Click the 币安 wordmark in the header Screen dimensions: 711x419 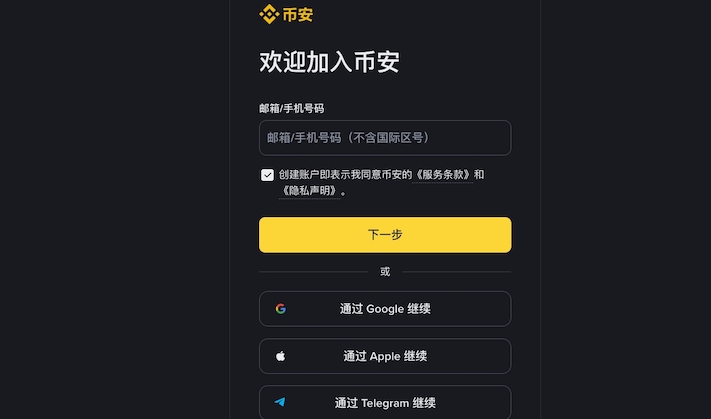point(292,14)
